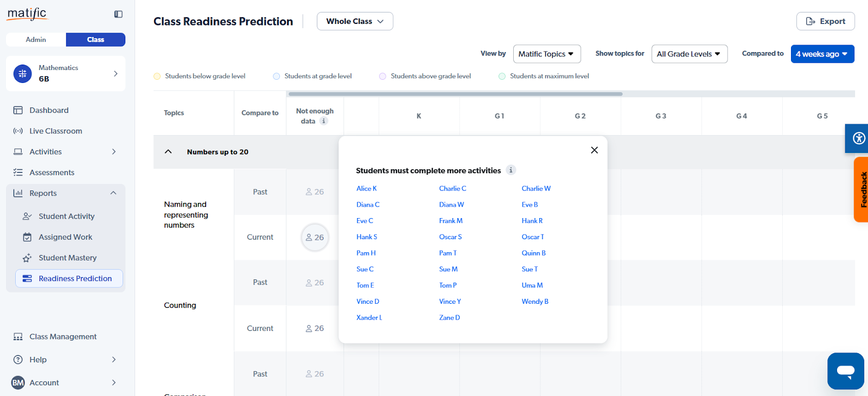This screenshot has width=868, height=396.
Task: Click the Assessments sidebar icon
Action: pos(18,173)
